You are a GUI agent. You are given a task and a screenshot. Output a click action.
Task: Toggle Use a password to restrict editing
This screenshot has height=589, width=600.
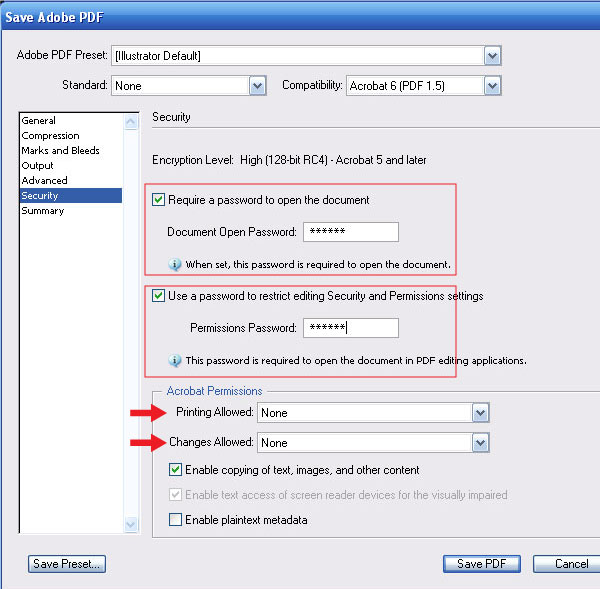[159, 296]
